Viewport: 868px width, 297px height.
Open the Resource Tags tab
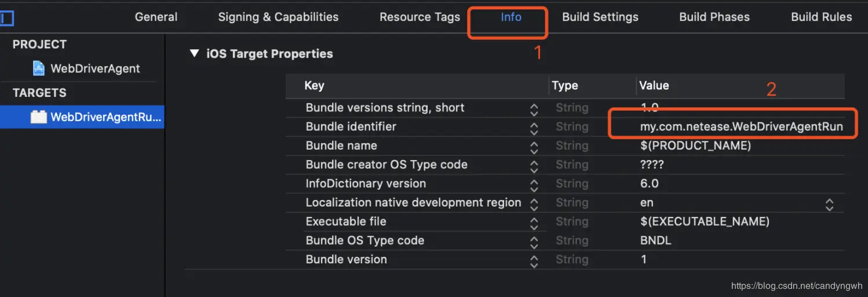click(420, 17)
